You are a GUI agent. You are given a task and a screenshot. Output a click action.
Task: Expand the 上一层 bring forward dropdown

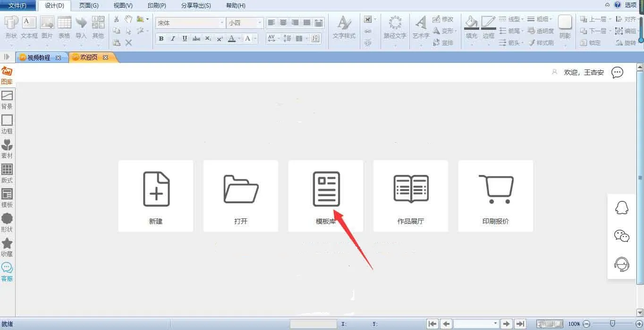(x=610, y=19)
